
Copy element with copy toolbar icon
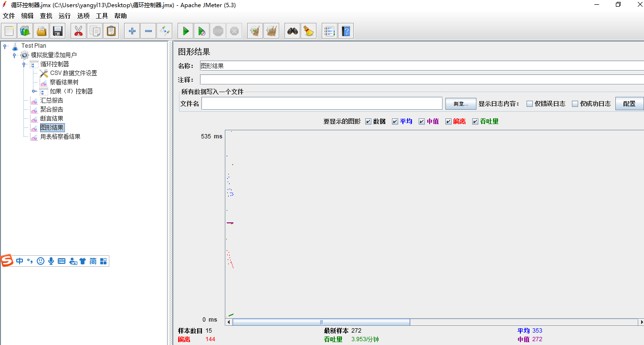point(95,31)
